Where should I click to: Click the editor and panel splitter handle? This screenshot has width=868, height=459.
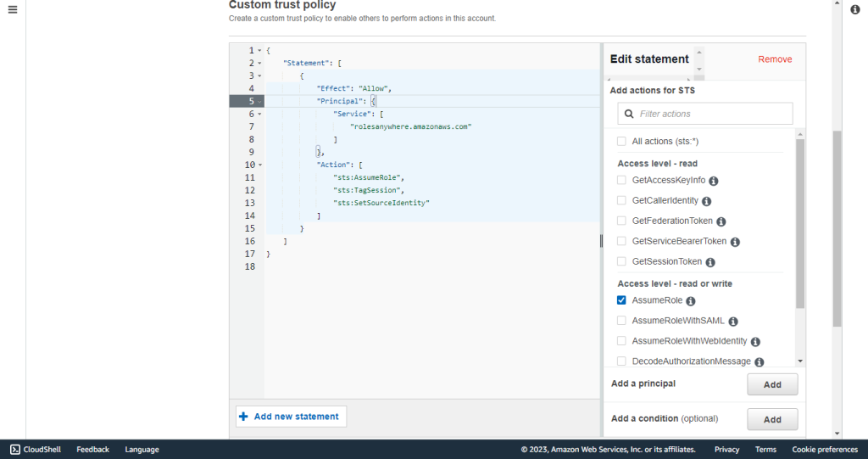[601, 241]
